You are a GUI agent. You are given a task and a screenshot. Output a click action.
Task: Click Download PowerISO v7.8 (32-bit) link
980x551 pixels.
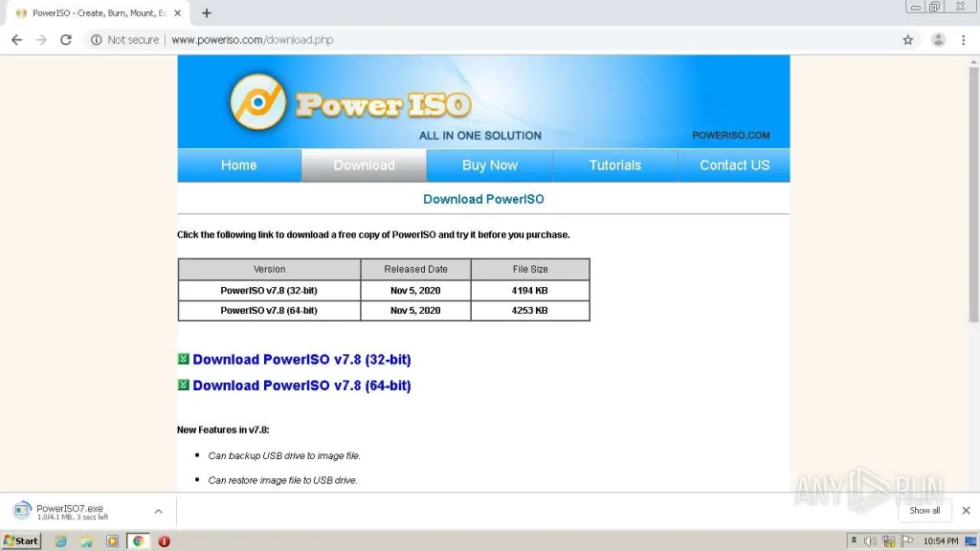pyautogui.click(x=301, y=360)
